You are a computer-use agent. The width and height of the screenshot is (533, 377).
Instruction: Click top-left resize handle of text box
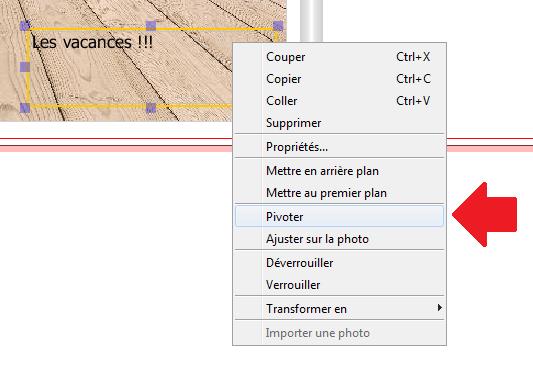pyautogui.click(x=25, y=25)
